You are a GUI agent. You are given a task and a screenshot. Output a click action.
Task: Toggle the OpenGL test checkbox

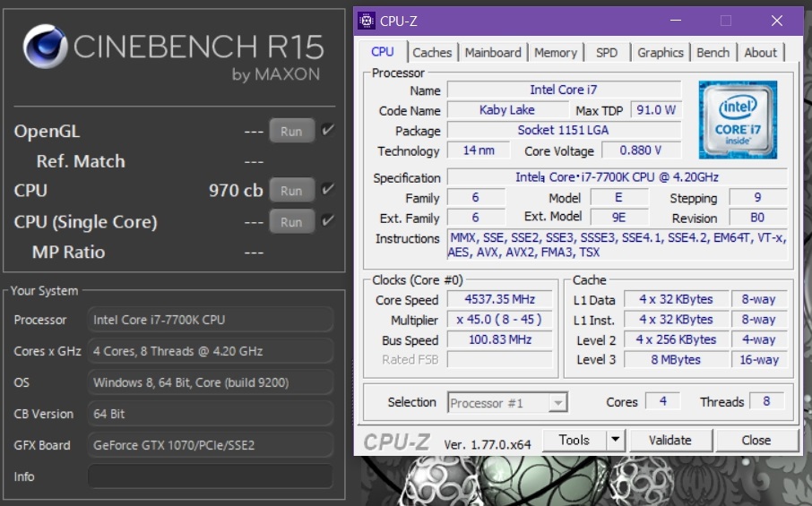click(x=327, y=131)
